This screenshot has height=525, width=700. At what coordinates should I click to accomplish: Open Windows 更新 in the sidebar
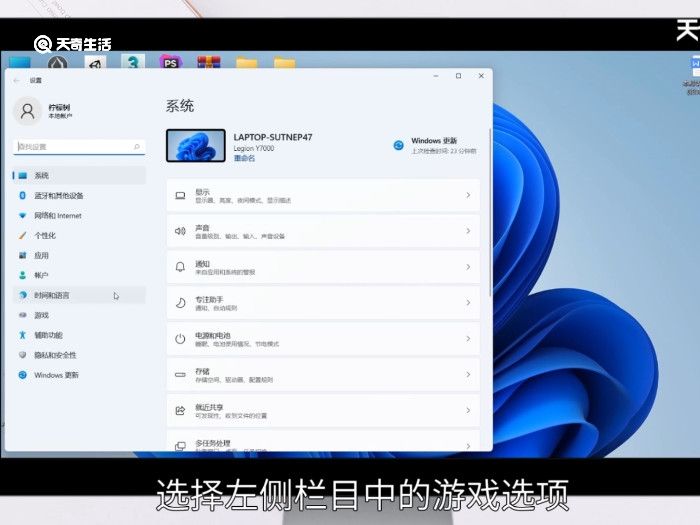click(79, 375)
